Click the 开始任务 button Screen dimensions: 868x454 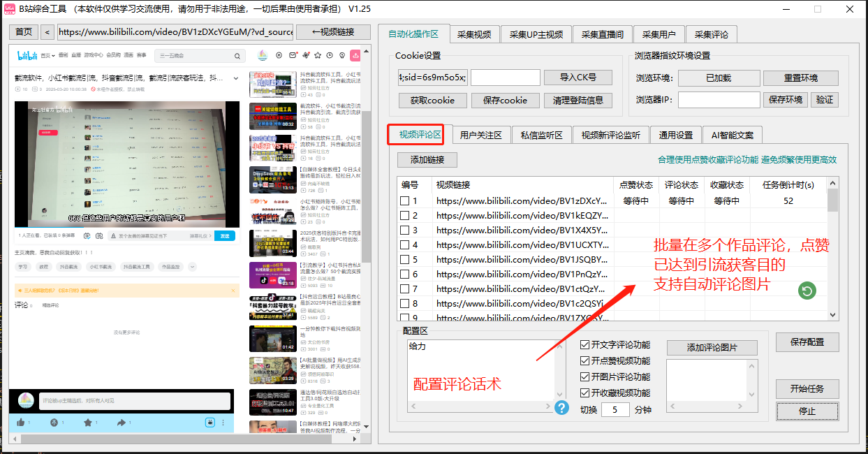coord(807,388)
